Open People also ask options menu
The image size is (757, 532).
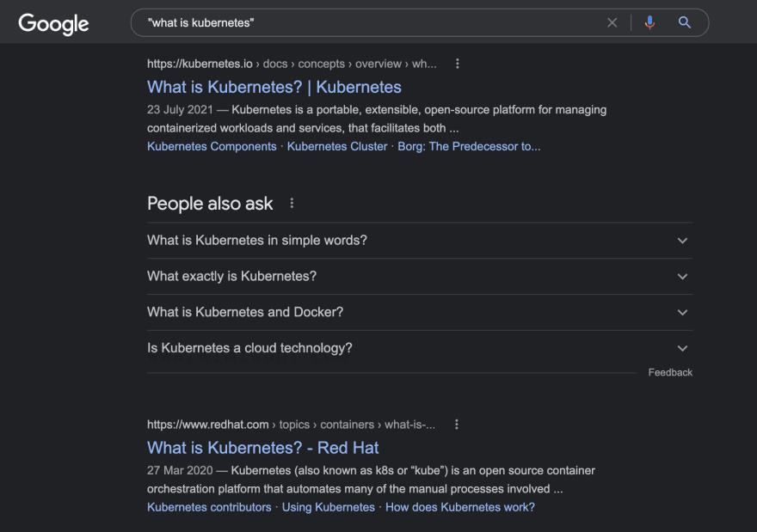tap(292, 204)
